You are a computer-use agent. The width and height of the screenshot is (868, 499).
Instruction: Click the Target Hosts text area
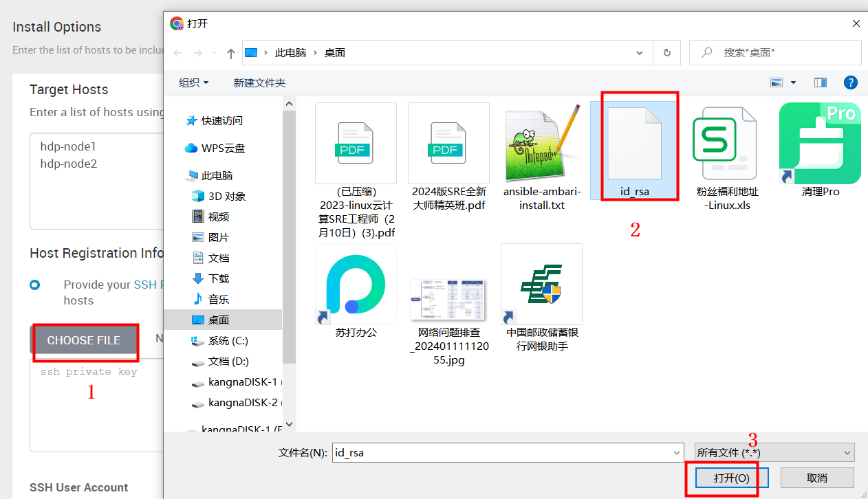tap(96, 181)
